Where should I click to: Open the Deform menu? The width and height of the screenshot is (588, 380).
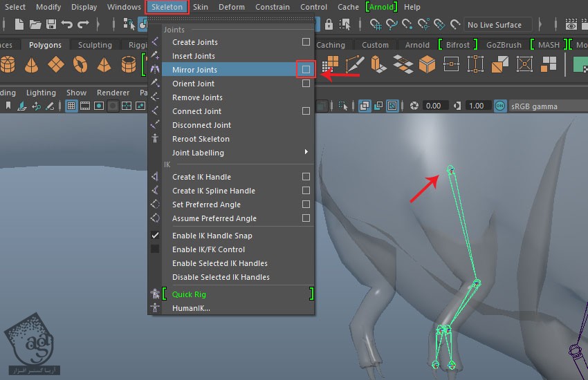(231, 7)
